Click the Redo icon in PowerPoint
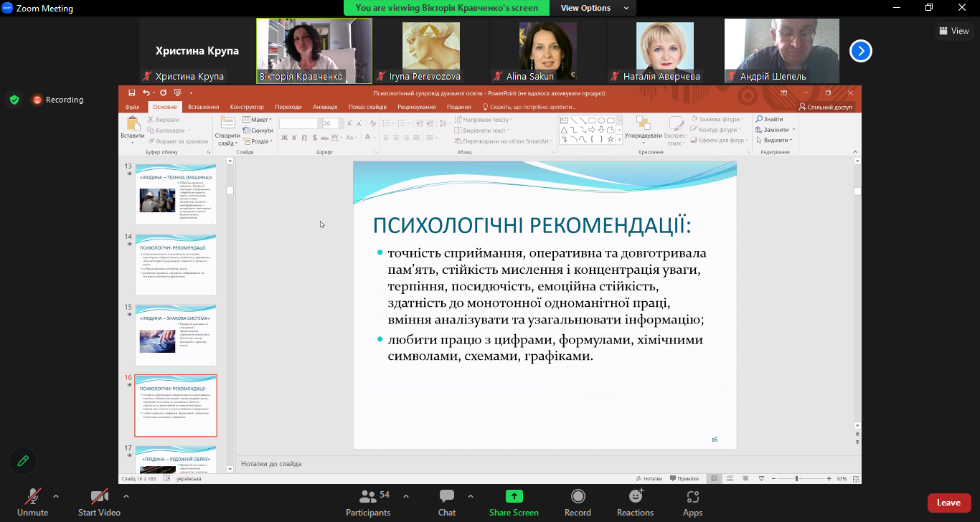This screenshot has height=522, width=980. click(x=163, y=92)
